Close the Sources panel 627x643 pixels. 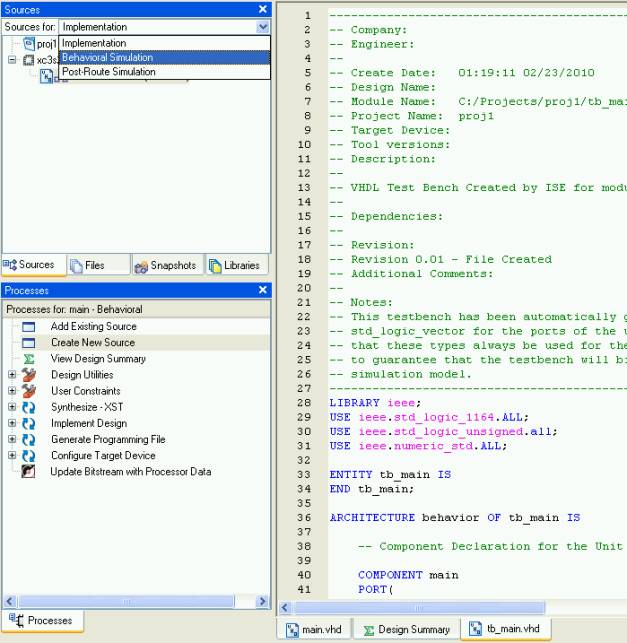pyautogui.click(x=263, y=9)
